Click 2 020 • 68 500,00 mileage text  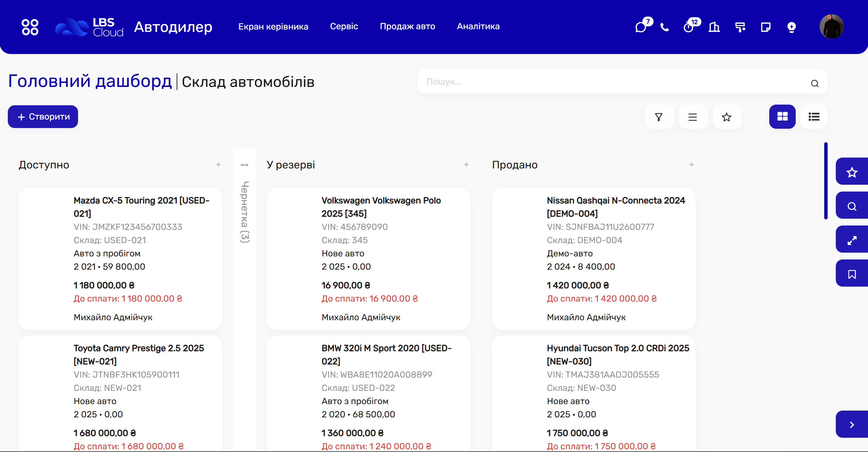[x=358, y=414]
